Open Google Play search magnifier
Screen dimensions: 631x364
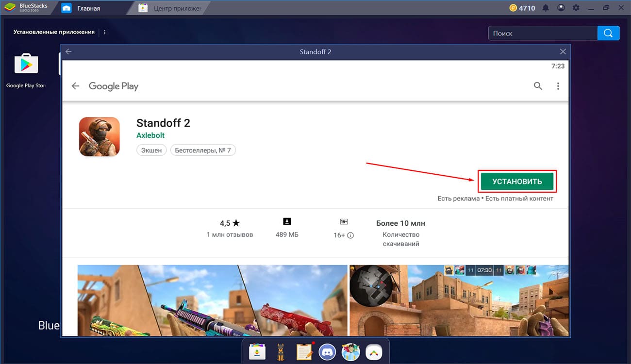tap(538, 85)
